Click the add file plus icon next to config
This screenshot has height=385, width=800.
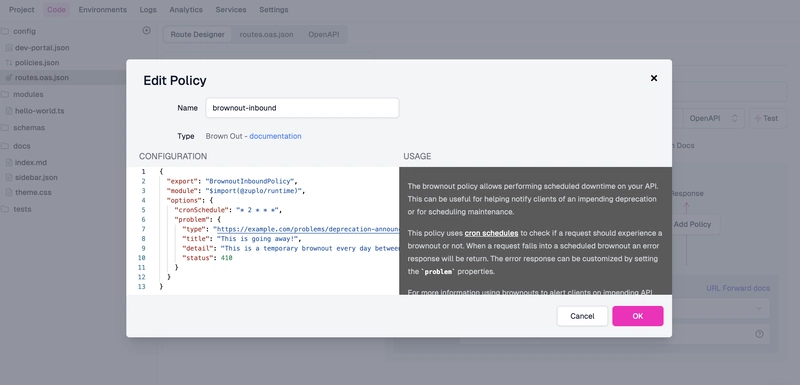pos(146,31)
